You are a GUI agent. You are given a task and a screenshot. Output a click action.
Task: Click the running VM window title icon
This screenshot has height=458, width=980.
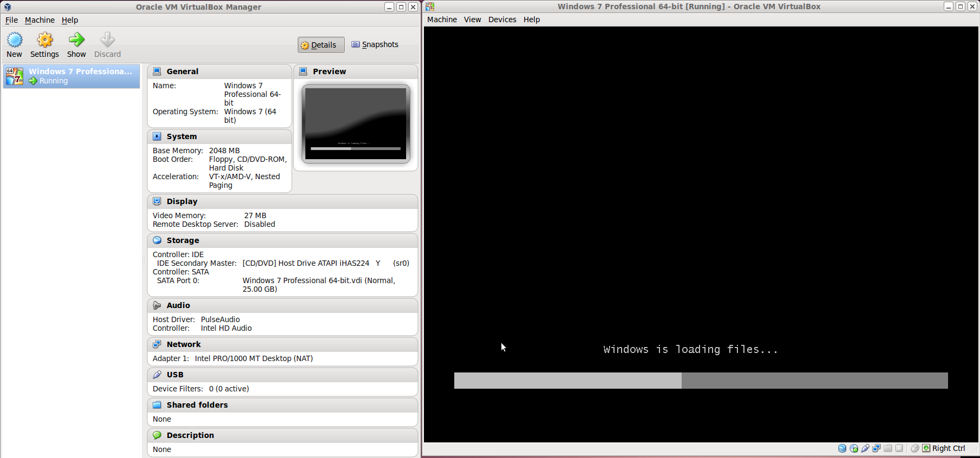click(x=430, y=6)
